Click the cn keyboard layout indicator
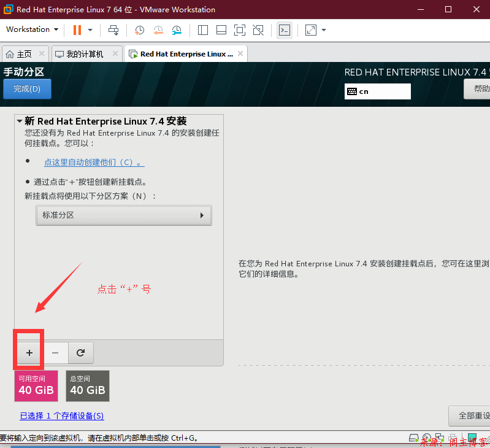Viewport: 490px width, 448px height. pyautogui.click(x=378, y=91)
